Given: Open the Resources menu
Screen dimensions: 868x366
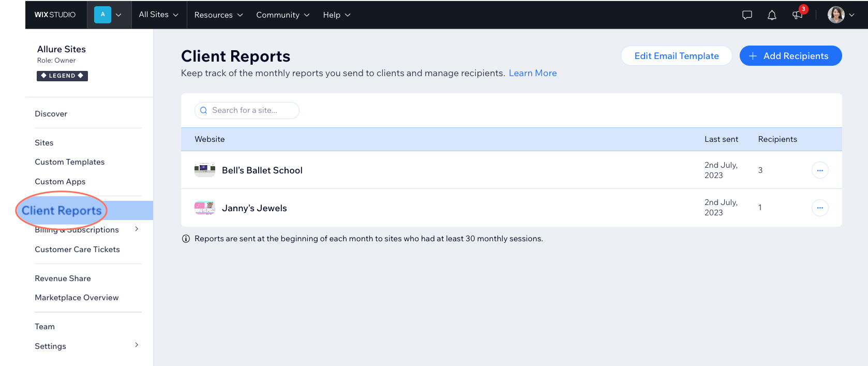Looking at the screenshot, I should pos(218,15).
